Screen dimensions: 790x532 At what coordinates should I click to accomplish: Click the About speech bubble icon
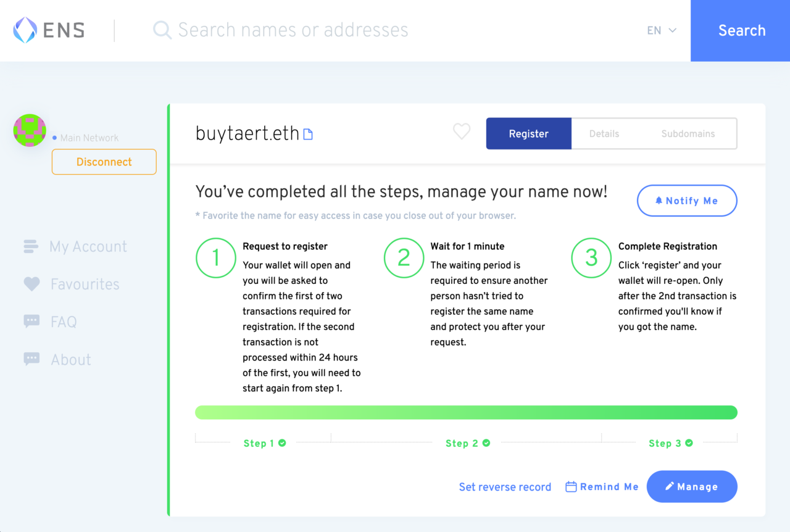tap(31, 359)
